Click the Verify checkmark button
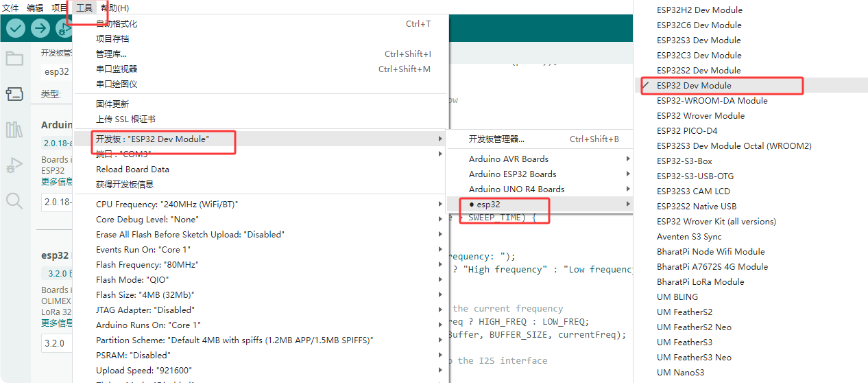 click(16, 28)
